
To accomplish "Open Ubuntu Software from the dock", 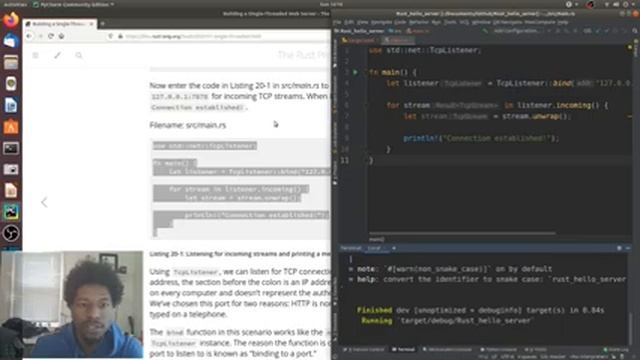I will click(x=11, y=127).
